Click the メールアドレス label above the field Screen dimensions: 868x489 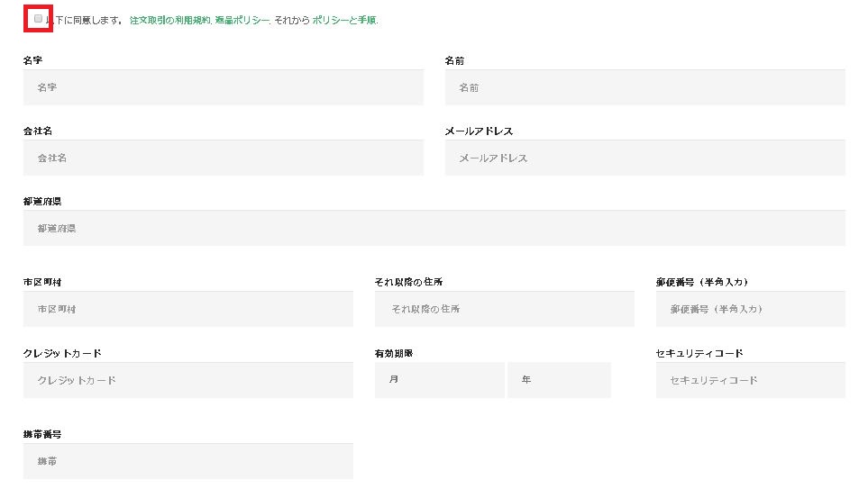tap(479, 131)
